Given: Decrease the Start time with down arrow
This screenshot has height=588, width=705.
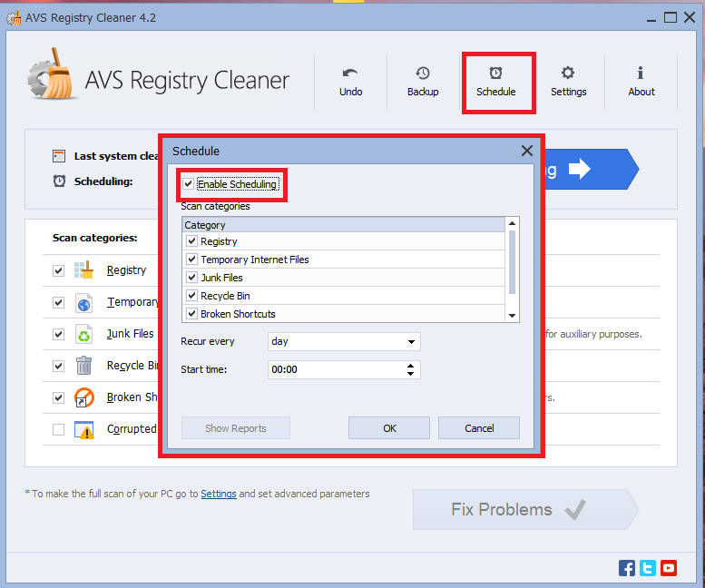Looking at the screenshot, I should pos(410,374).
